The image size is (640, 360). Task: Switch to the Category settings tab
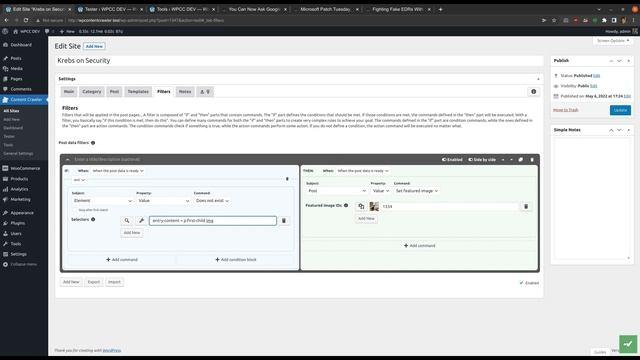click(x=92, y=92)
